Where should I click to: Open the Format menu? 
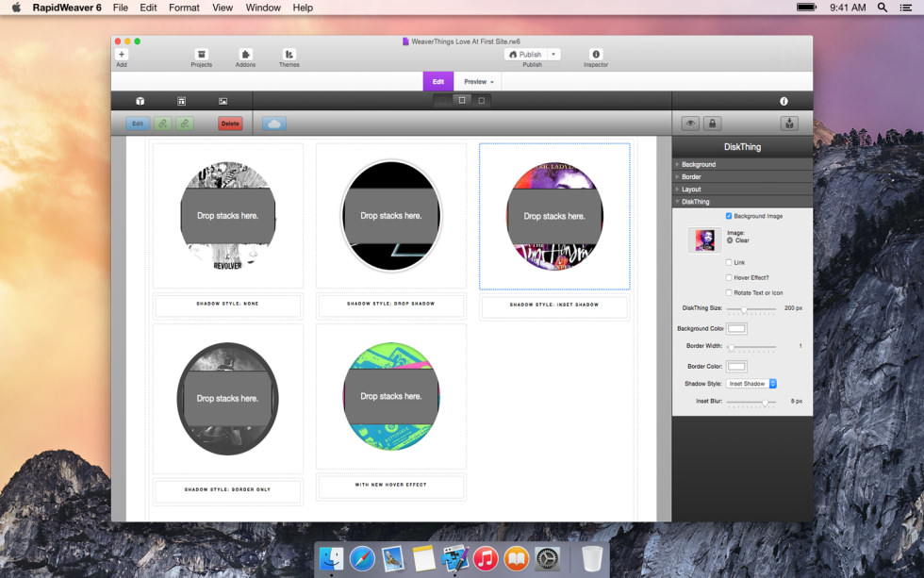pyautogui.click(x=184, y=8)
